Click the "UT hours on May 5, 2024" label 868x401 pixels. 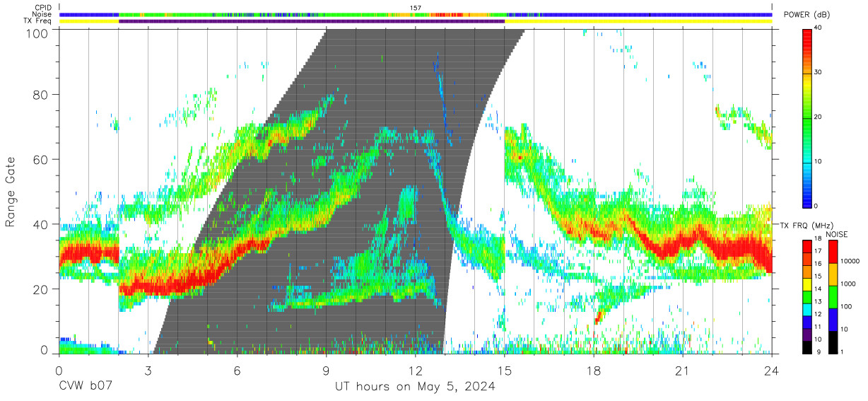click(x=415, y=387)
